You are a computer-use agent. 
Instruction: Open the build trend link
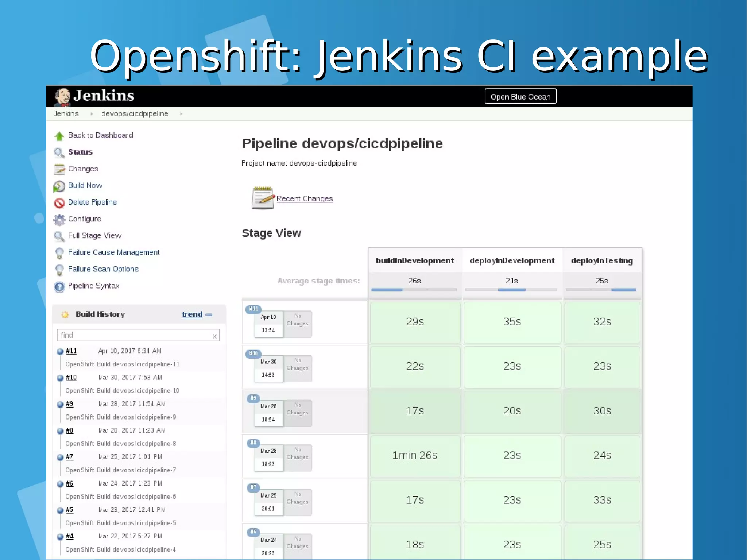(x=192, y=314)
